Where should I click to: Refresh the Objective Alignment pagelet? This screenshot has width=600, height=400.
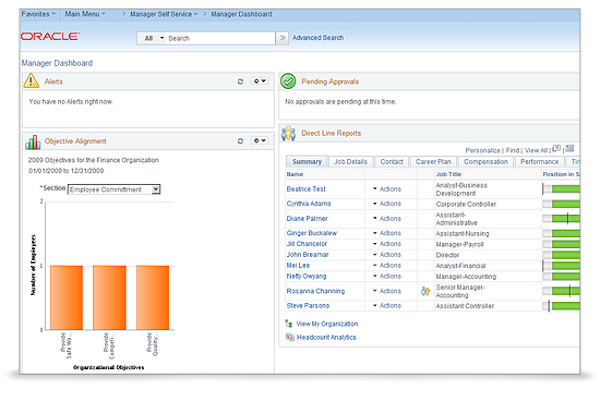240,142
